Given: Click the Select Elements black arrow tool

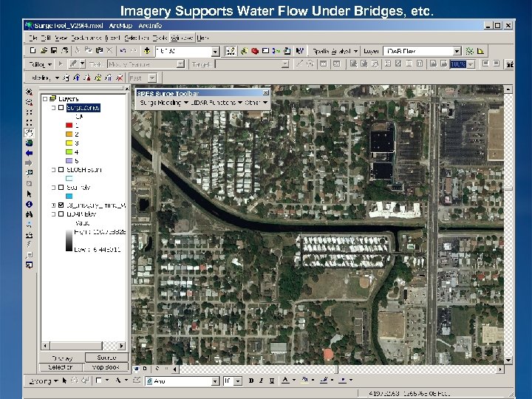Looking at the screenshot, I should (x=29, y=194).
